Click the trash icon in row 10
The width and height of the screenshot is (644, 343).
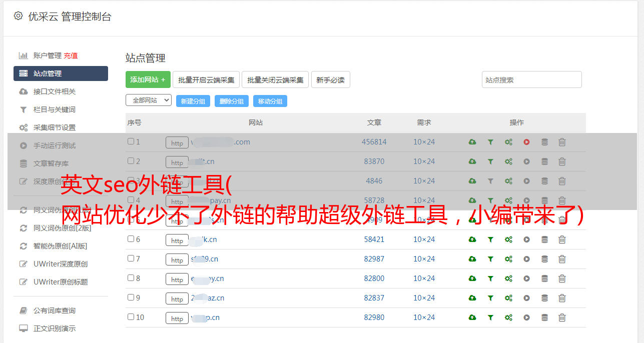[x=562, y=317]
